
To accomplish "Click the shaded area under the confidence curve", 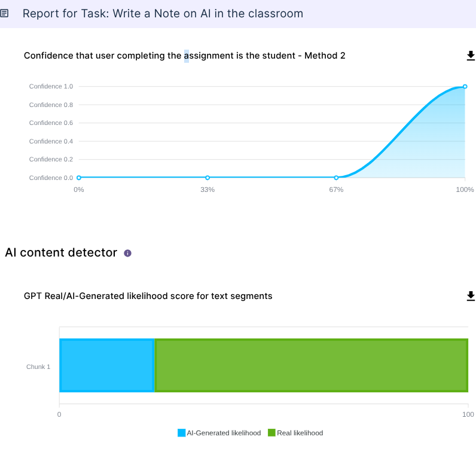I will (x=431, y=149).
